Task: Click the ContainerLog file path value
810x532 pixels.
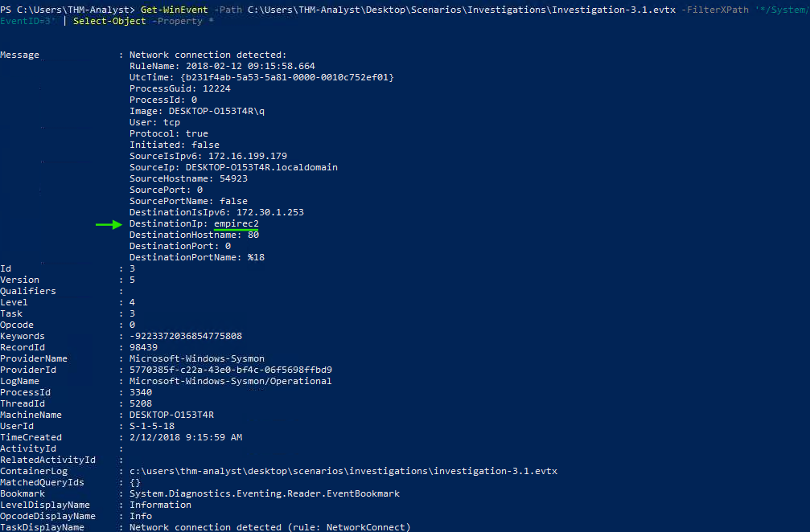Action: click(343, 472)
